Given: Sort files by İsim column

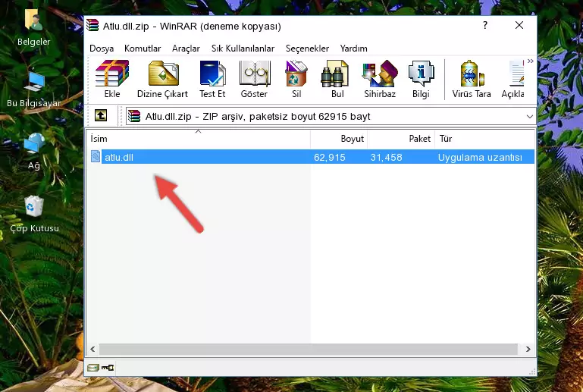Looking at the screenshot, I should [x=199, y=139].
